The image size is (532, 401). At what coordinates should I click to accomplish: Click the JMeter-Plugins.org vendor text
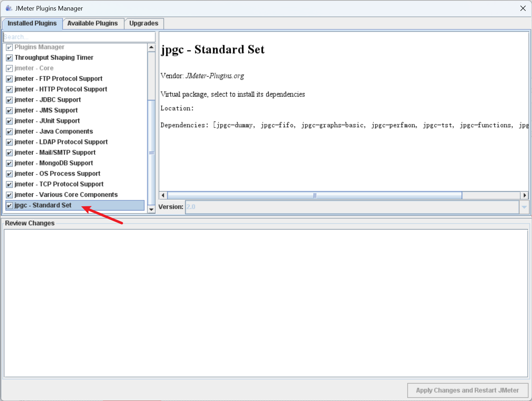215,76
